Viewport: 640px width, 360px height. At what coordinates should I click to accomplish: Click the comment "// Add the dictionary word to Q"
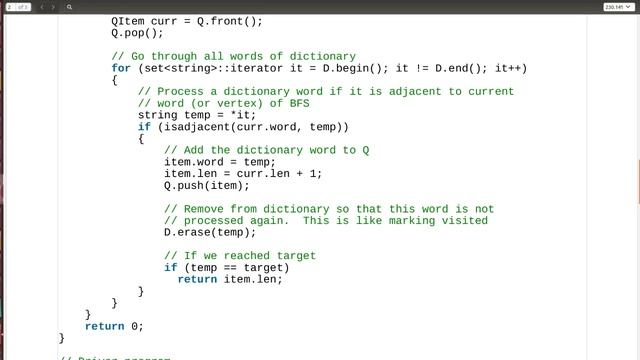coord(267,150)
